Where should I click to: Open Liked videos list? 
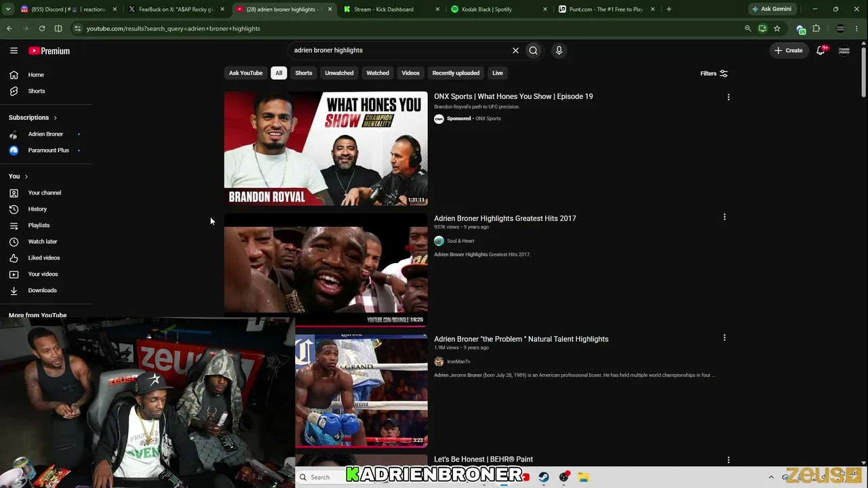[43, 258]
